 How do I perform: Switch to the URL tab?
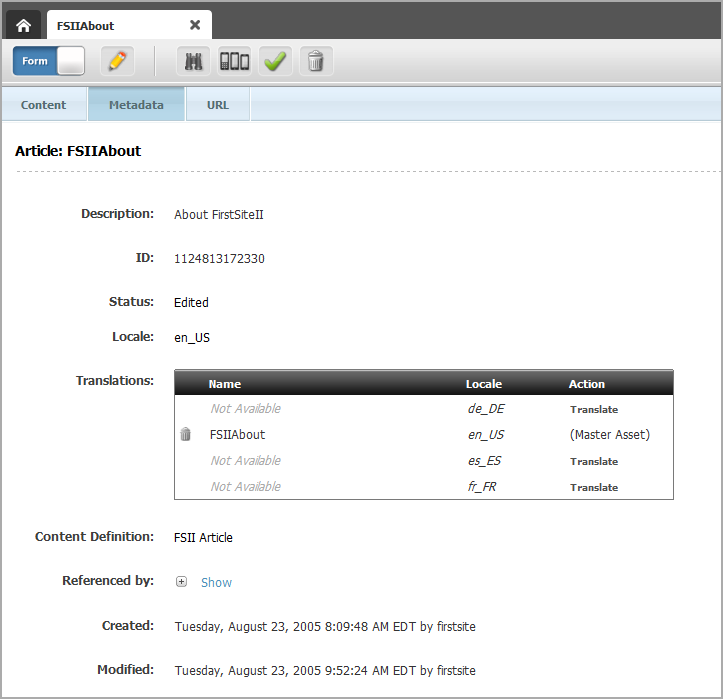click(218, 105)
